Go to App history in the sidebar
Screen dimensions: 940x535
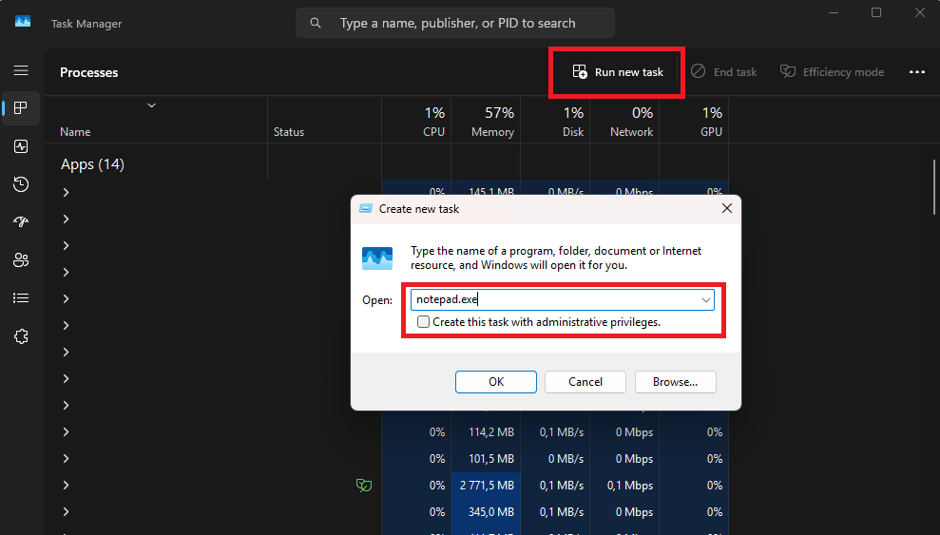click(x=21, y=184)
